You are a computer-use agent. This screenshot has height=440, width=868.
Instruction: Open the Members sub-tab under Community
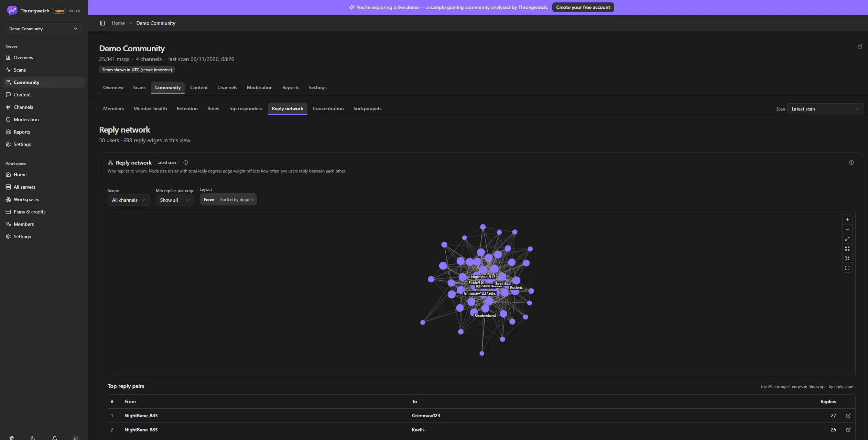(x=113, y=108)
